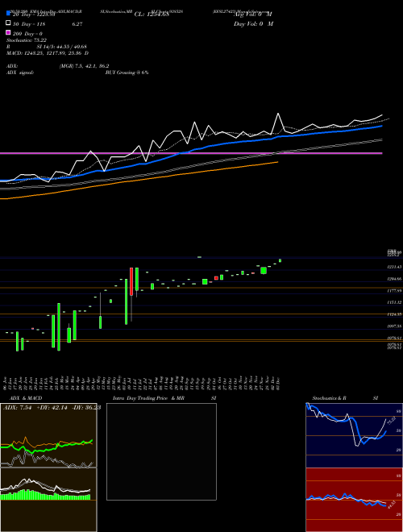Click the 1124.35 price axis label
The height and width of the screenshot is (532, 403).
(394, 314)
